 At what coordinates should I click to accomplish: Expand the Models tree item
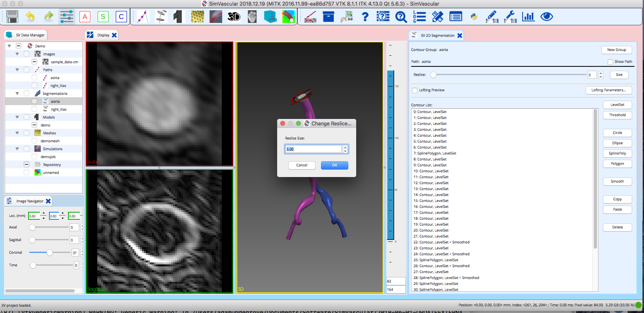click(17, 117)
